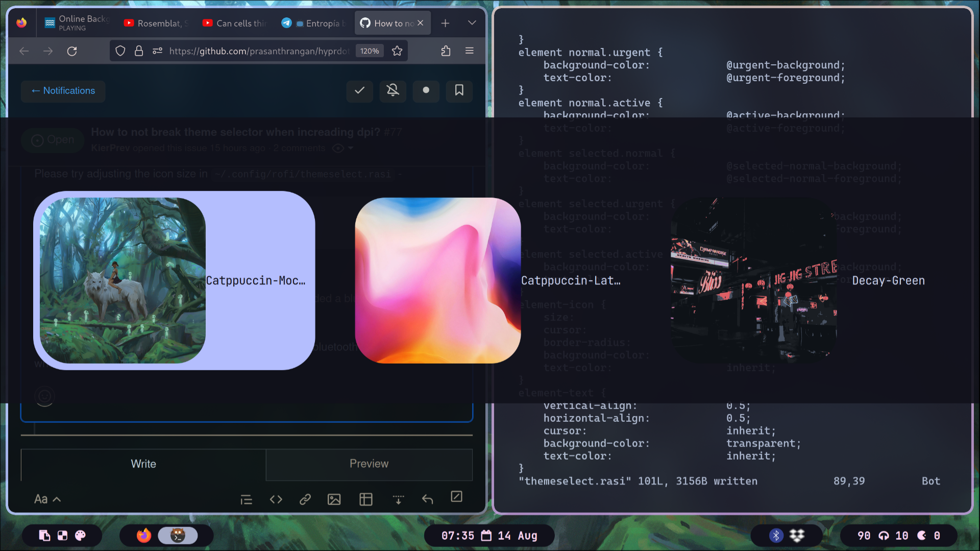Mark the issue as unread with the dot
The image size is (980, 551).
pyautogui.click(x=426, y=91)
